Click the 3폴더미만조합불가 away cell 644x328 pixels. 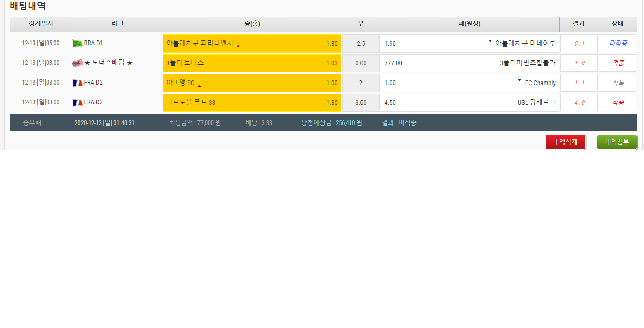coord(469,63)
